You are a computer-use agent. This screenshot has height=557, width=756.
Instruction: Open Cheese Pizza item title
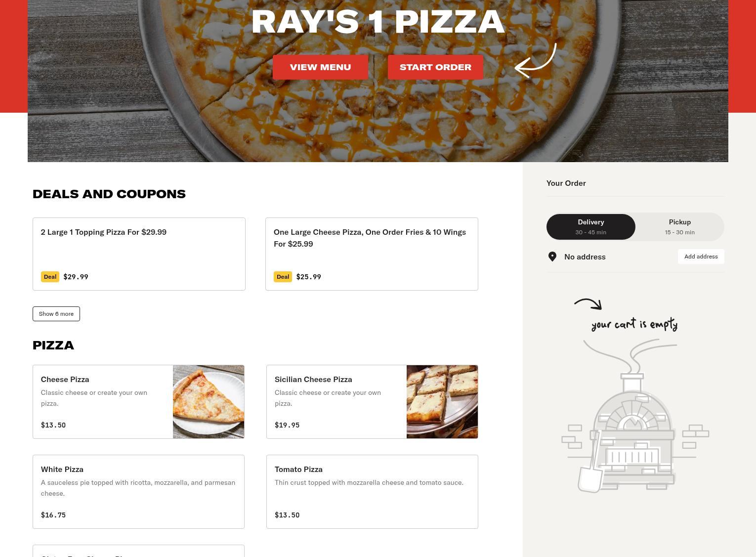coord(65,380)
